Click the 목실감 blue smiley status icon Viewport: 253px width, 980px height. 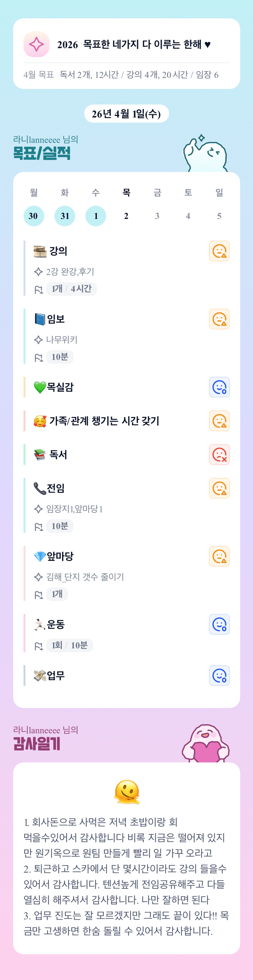tap(219, 387)
